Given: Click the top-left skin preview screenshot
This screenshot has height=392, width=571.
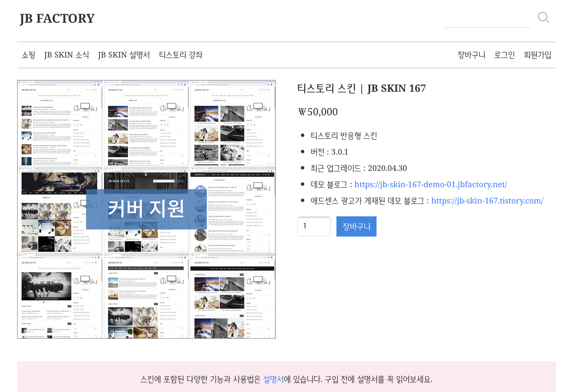Looking at the screenshot, I should coord(60,123).
